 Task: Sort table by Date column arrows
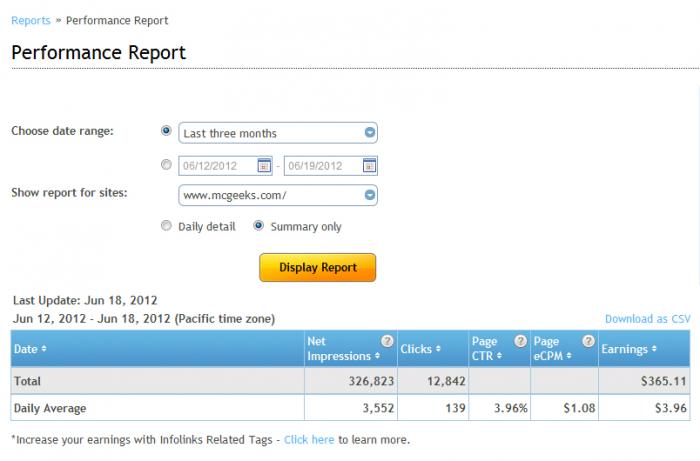tap(44, 349)
